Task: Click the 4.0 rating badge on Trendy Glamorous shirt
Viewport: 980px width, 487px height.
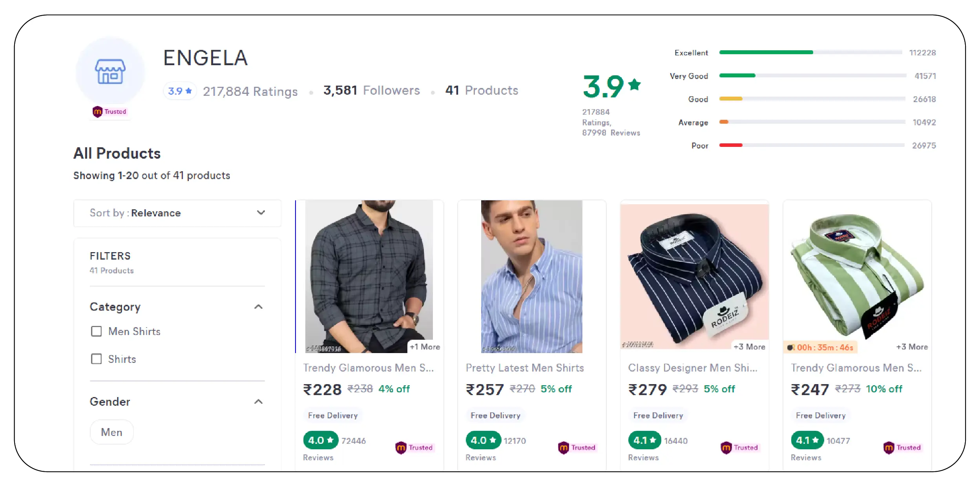Action: 320,440
